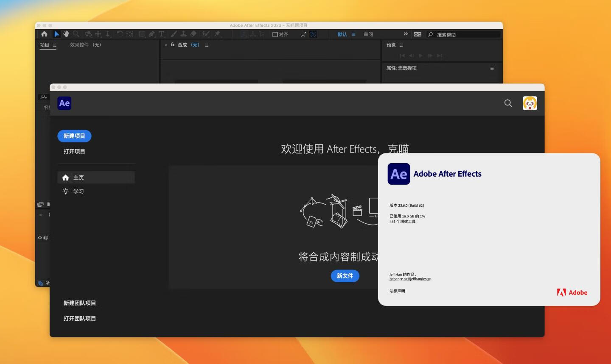Click the version text 版本 23.6.0 (Build 62)
The height and width of the screenshot is (364, 611).
point(406,206)
